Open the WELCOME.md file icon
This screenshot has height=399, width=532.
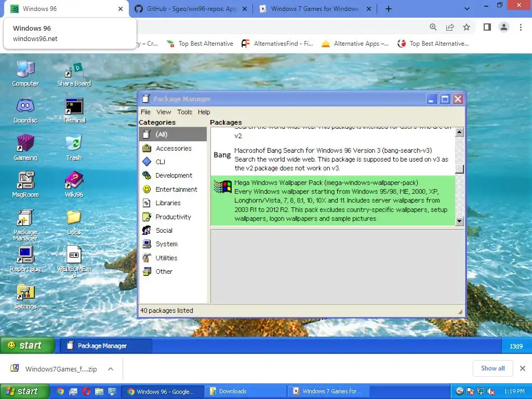click(x=74, y=261)
